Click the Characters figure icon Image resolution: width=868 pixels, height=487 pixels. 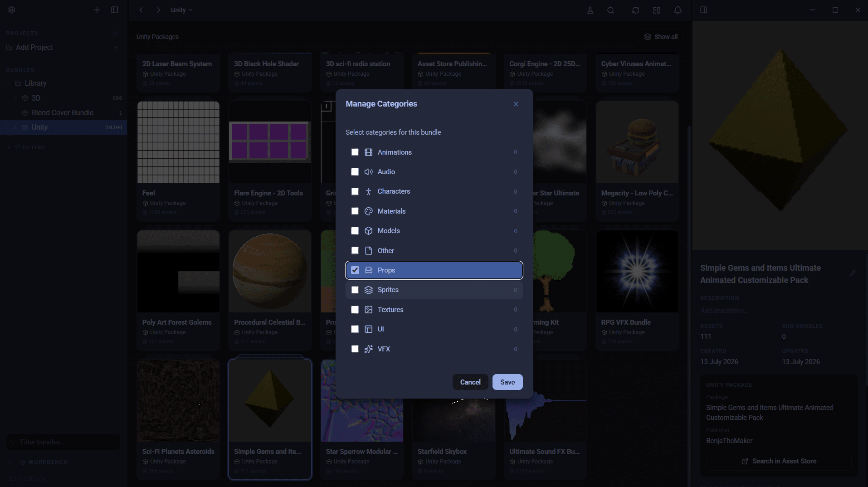tap(369, 191)
